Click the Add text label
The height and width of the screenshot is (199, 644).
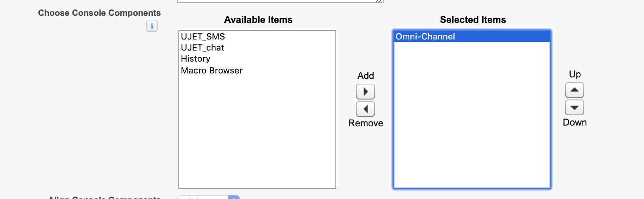point(365,76)
